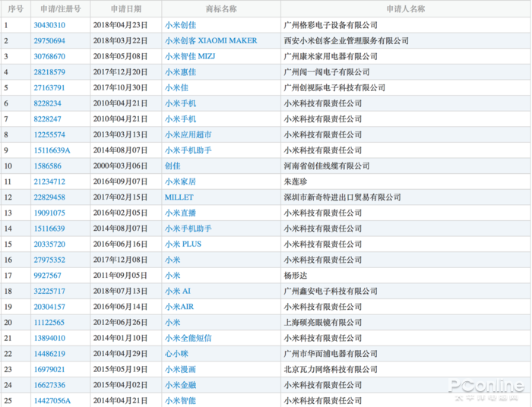Viewport: 532px width, 407px height.
Task: Open trademark 小米智佳 MIZJ
Action: click(x=190, y=56)
